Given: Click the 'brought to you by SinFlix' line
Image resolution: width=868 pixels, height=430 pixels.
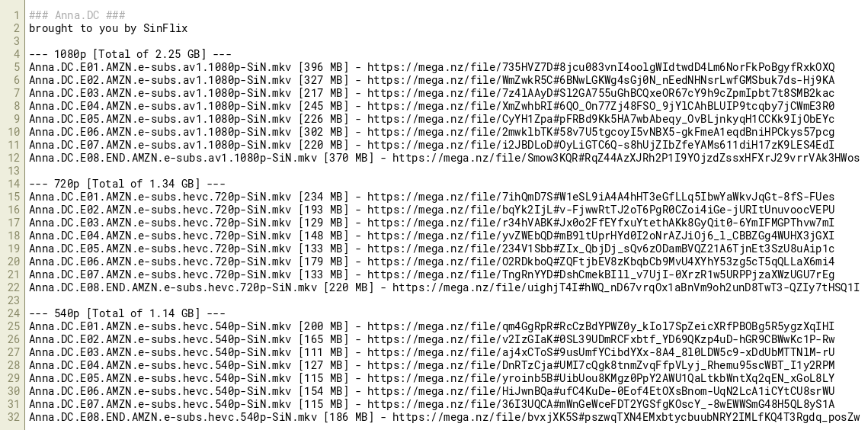Looking at the screenshot, I should point(108,28).
